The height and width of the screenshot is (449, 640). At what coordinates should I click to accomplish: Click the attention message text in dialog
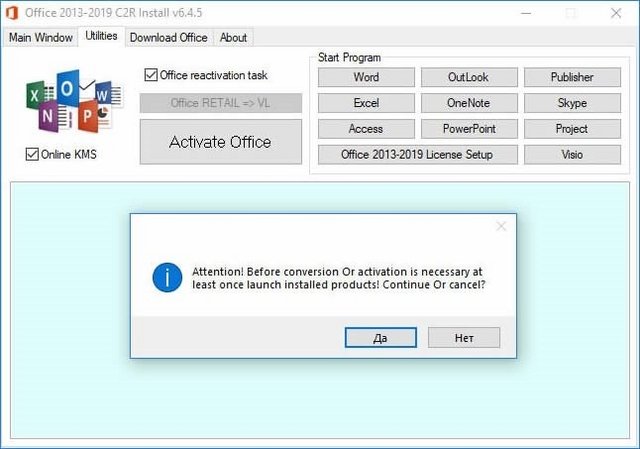click(338, 278)
